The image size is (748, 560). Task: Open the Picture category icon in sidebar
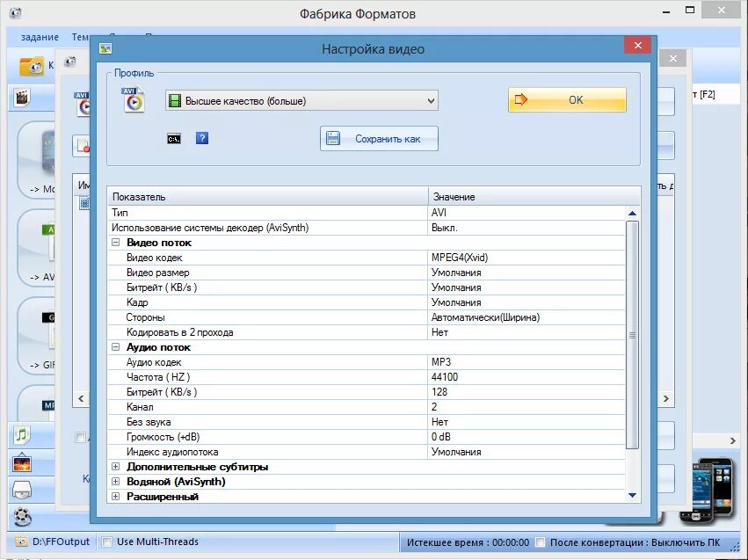pos(22,462)
